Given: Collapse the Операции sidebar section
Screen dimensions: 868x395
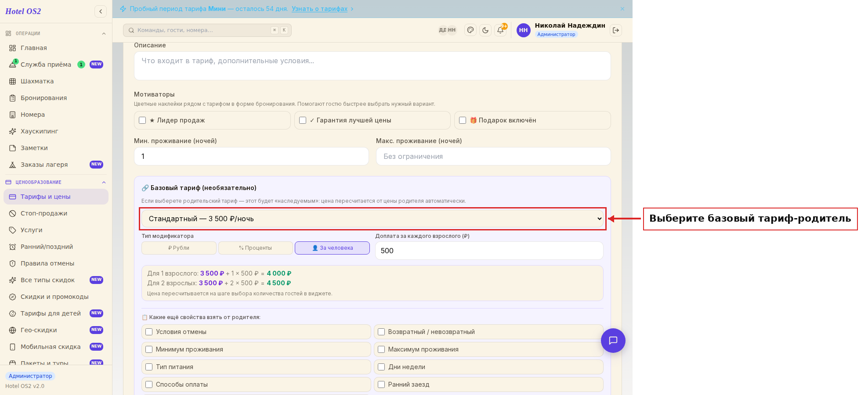Looking at the screenshot, I should pyautogui.click(x=104, y=33).
